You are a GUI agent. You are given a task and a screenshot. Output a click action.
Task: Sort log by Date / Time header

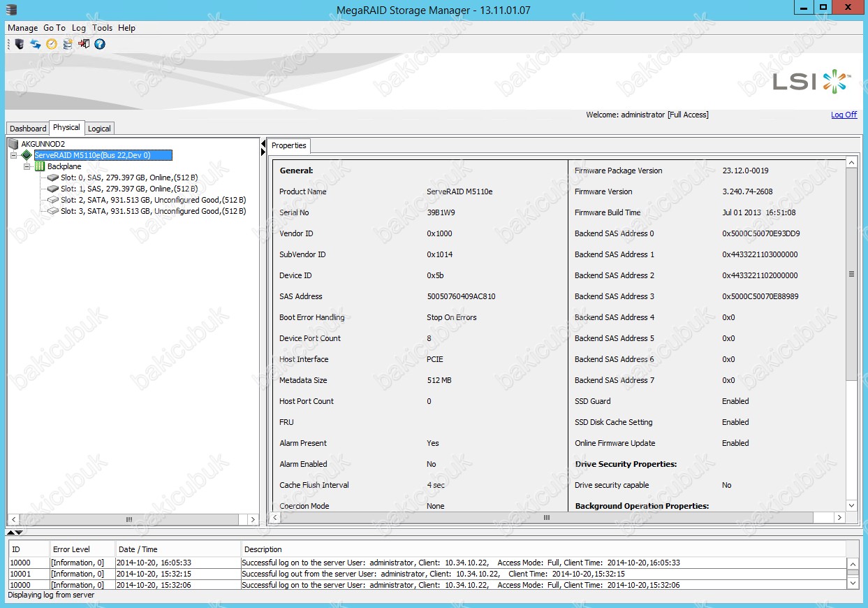[178, 549]
